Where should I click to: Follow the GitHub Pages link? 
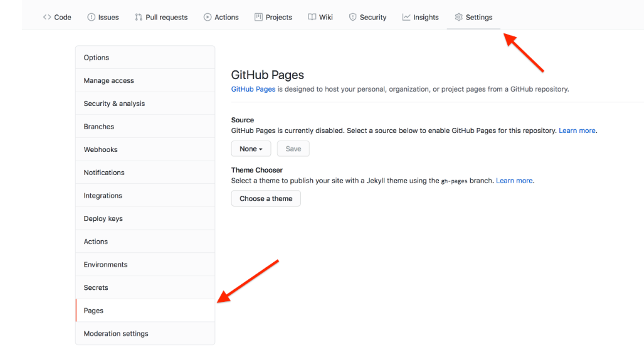pos(253,89)
